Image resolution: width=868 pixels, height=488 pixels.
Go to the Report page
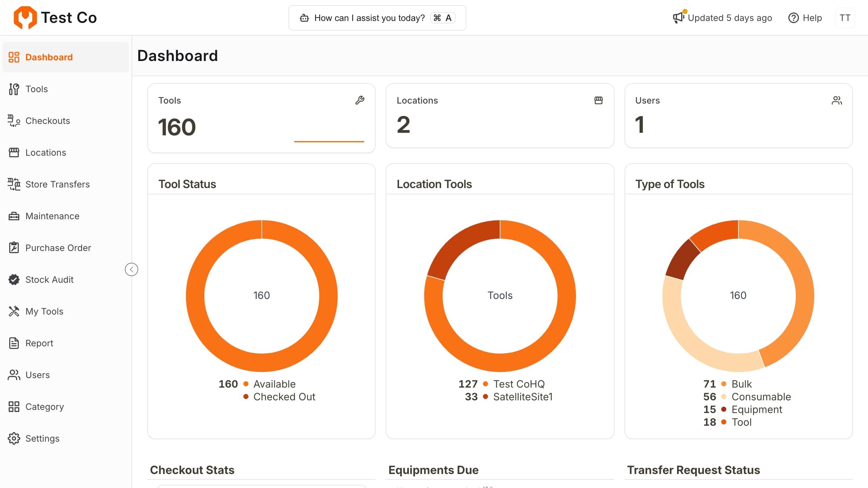click(x=39, y=343)
